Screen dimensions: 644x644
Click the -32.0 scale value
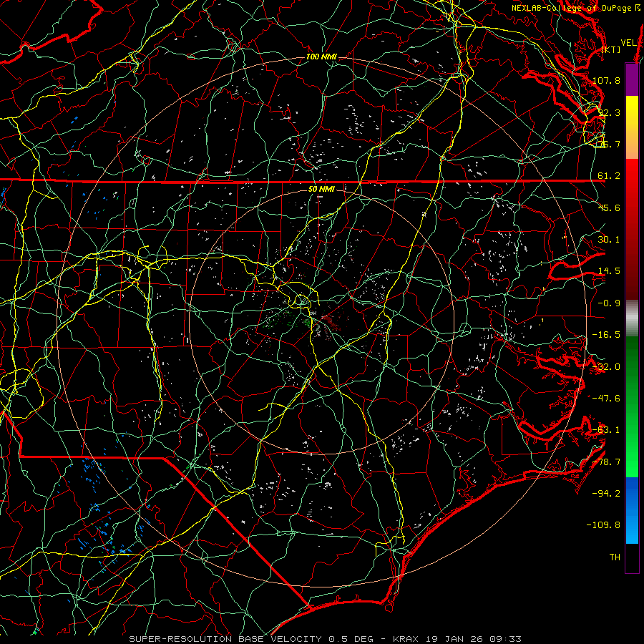[x=607, y=367]
